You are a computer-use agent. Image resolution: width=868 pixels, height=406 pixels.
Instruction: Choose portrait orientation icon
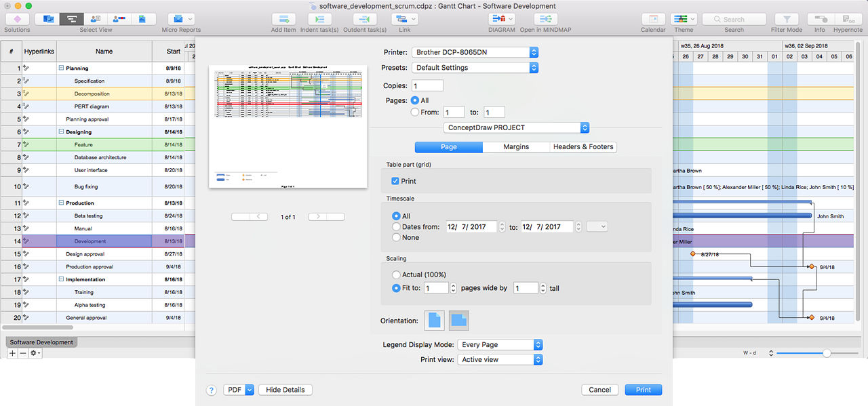pyautogui.click(x=435, y=320)
